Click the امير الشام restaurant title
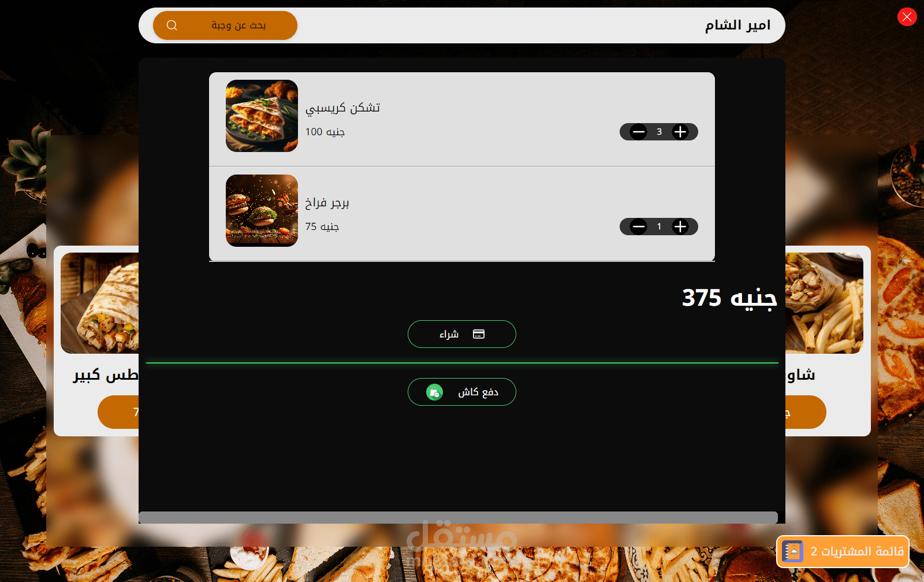This screenshot has height=582, width=924. 737,25
